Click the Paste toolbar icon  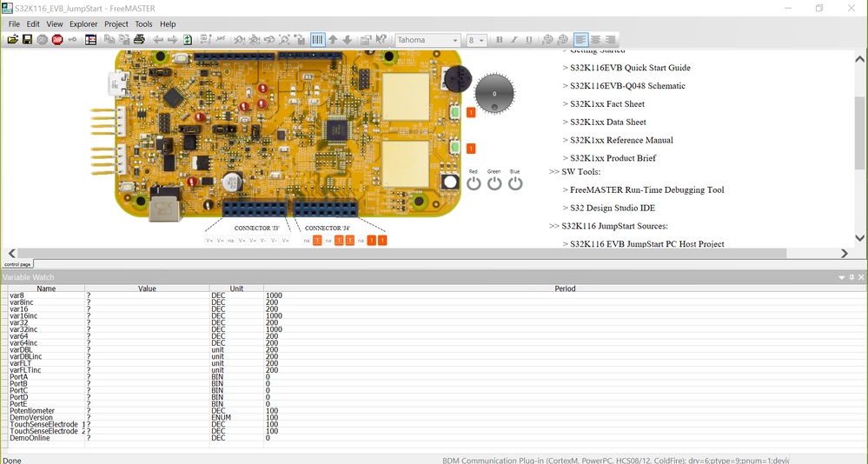[124, 40]
